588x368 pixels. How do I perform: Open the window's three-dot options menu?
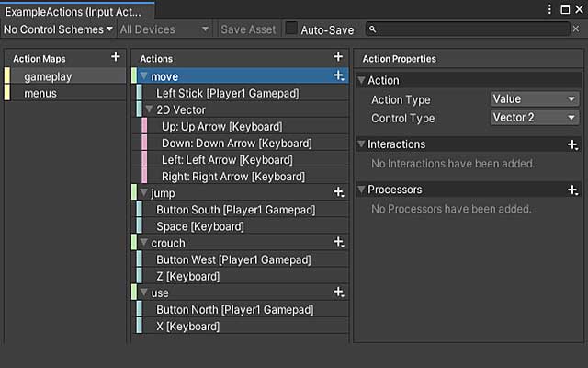(x=549, y=9)
